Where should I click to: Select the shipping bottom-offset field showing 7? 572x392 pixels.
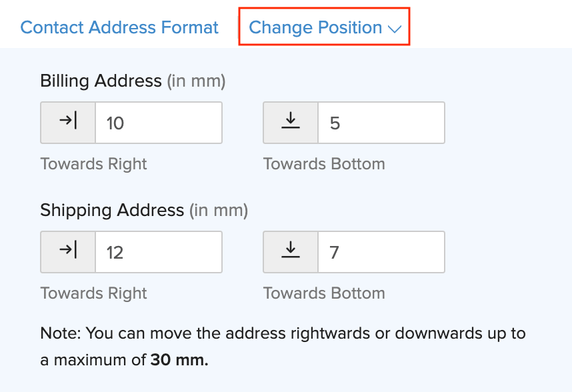381,252
